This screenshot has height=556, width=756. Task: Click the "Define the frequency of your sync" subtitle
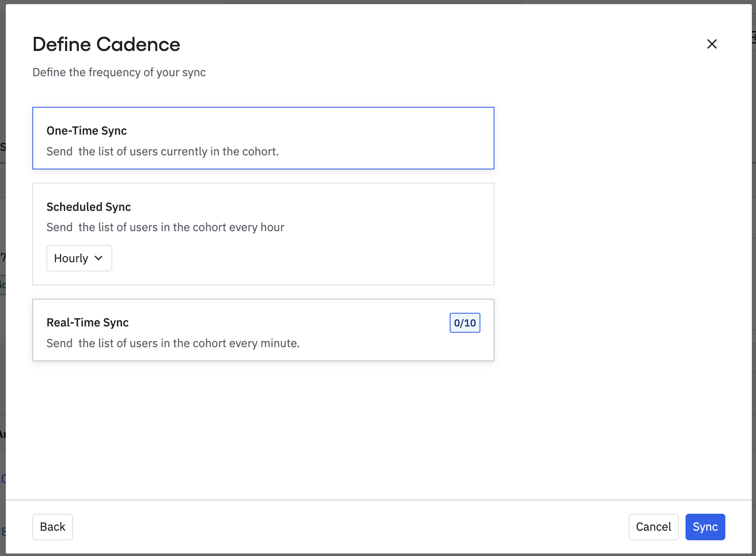point(119,73)
